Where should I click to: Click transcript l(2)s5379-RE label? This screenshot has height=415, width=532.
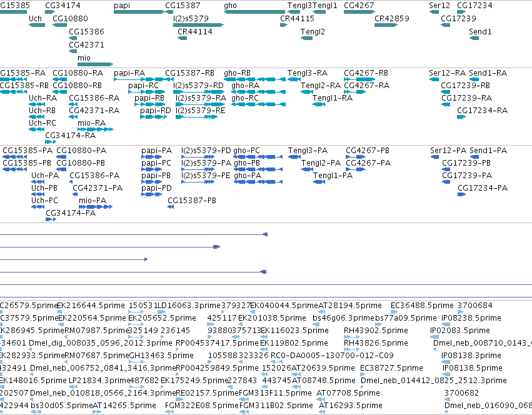(201, 111)
